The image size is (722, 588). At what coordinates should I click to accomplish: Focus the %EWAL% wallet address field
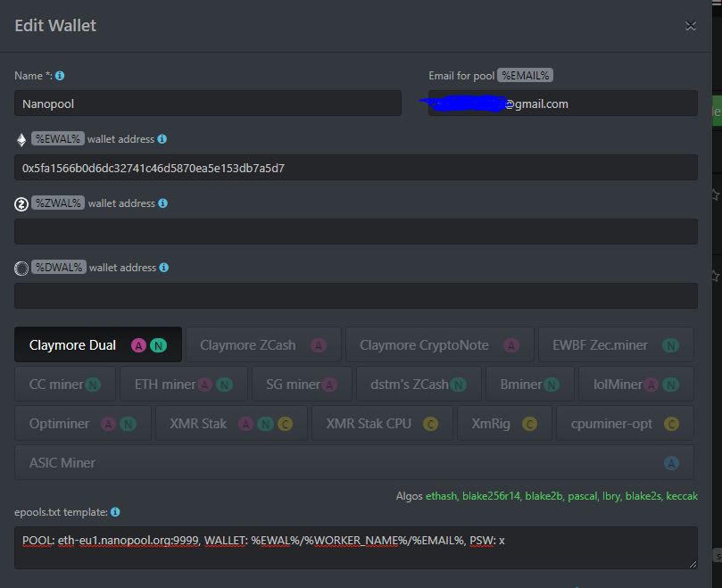pyautogui.click(x=356, y=168)
